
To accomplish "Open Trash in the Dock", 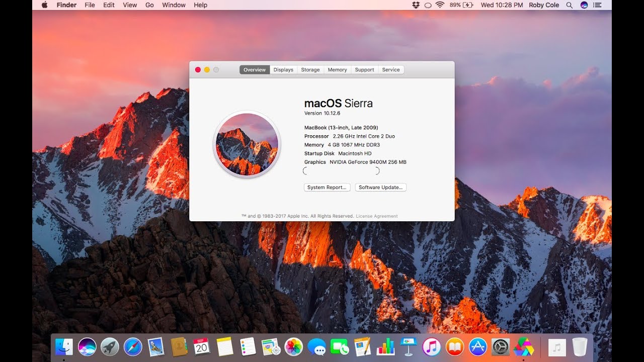I will coord(580,346).
